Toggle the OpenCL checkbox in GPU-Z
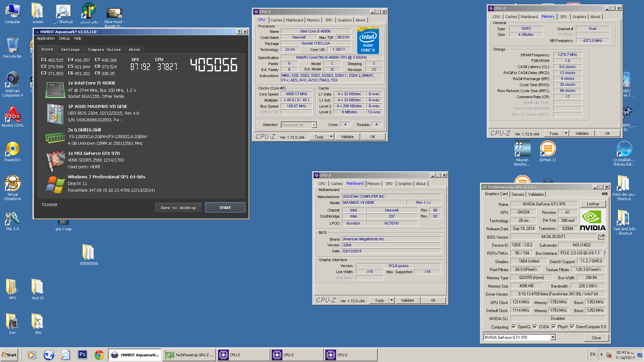Image resolution: width=644 pixels, height=362 pixels. click(514, 327)
